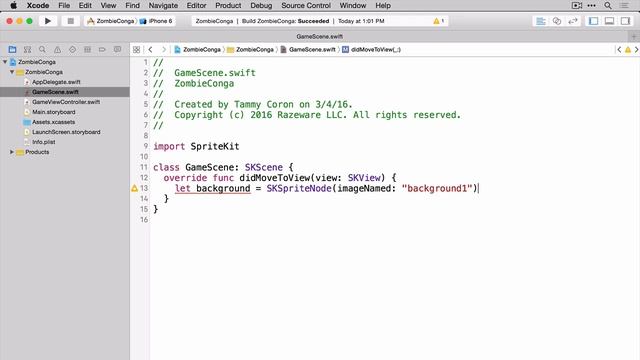
Task: Open Spotlight search in menu bar
Action: point(608,5)
